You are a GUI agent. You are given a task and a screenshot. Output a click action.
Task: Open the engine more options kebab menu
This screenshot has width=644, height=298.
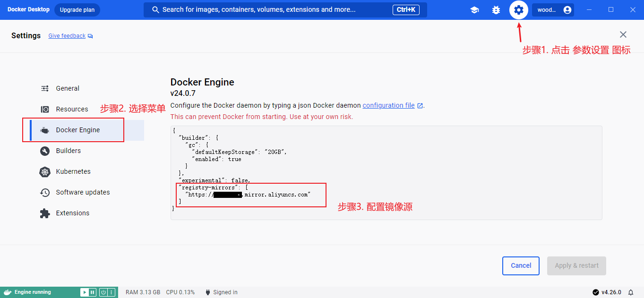pos(111,292)
